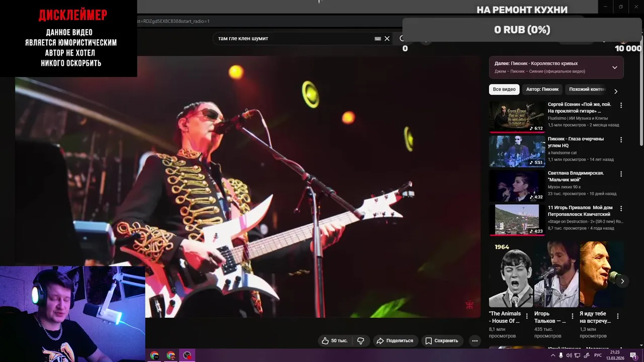The image size is (644, 362).
Task: Open the Сергей Есенин video thumbnail
Action: click(x=517, y=117)
